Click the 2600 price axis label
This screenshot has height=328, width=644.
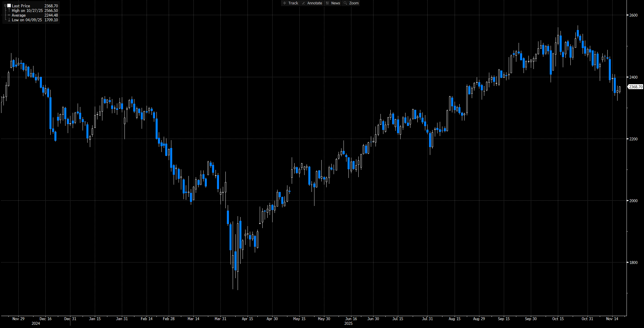pyautogui.click(x=633, y=15)
